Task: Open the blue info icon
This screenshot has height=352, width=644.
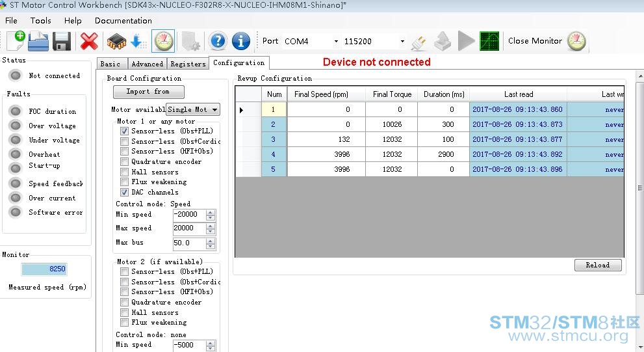Action: 241,41
